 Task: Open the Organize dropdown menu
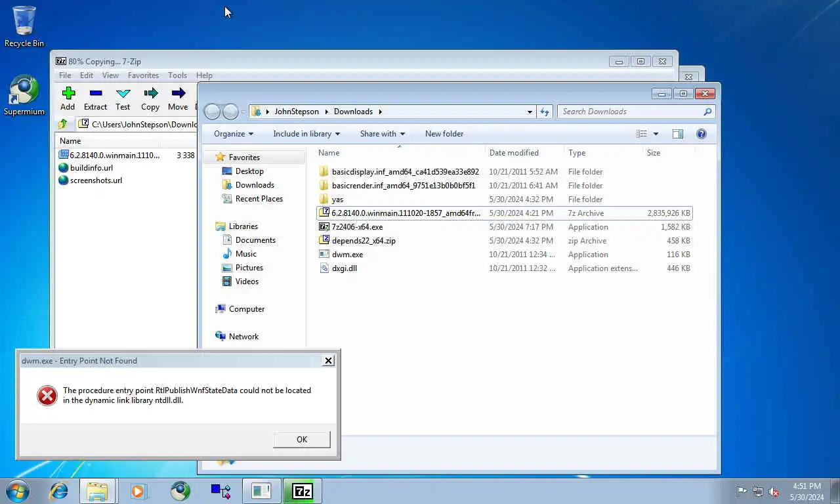(x=234, y=134)
